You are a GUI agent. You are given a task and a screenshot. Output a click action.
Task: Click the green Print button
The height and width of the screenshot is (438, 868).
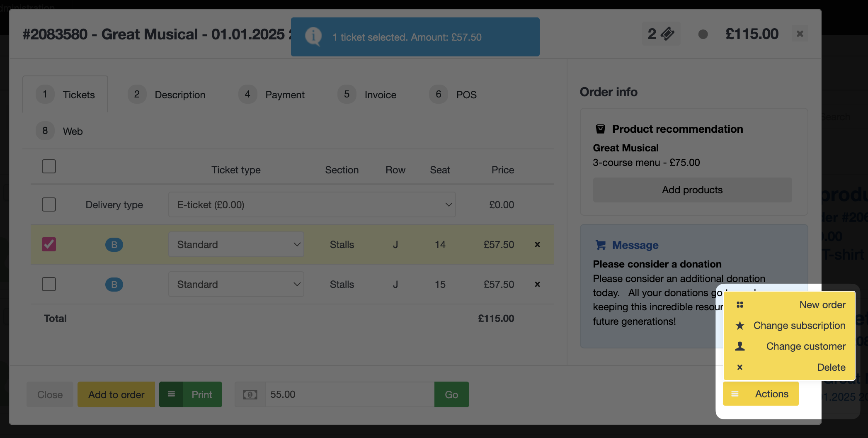pos(202,394)
